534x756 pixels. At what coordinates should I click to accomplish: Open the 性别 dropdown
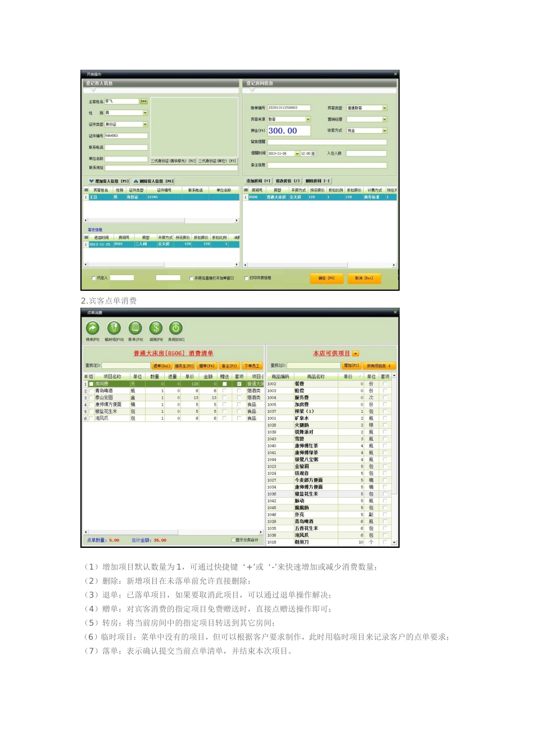coord(145,112)
